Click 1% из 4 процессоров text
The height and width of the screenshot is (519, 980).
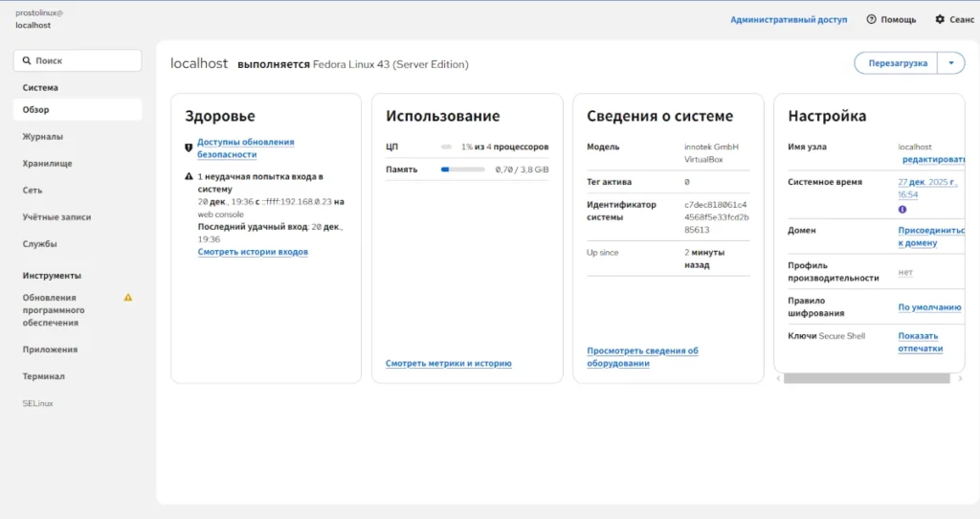[x=505, y=147]
